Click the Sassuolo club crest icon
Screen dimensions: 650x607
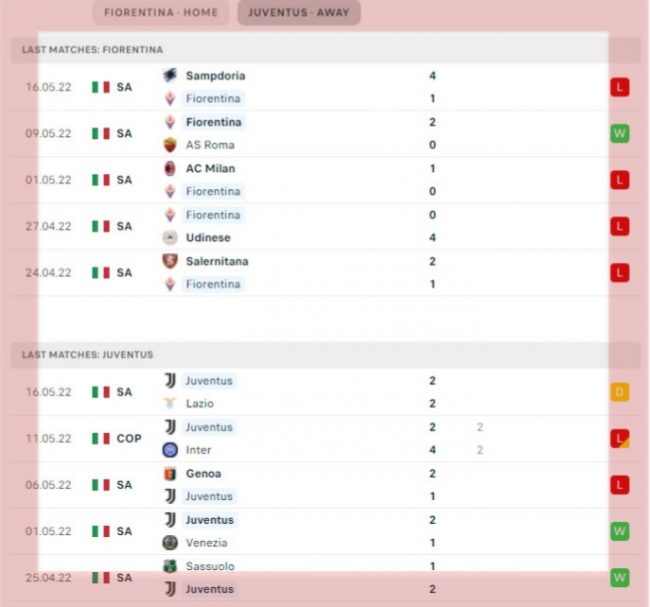(x=170, y=566)
